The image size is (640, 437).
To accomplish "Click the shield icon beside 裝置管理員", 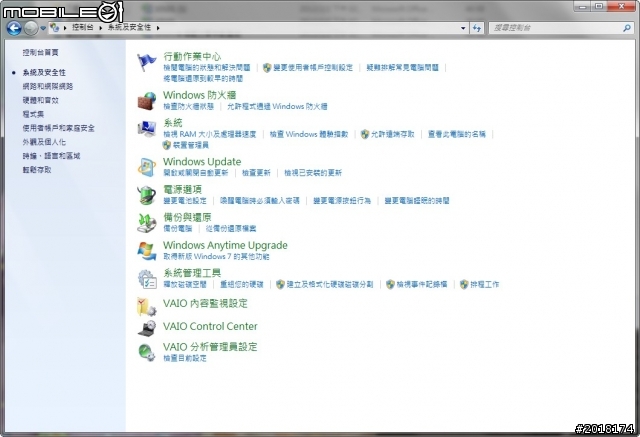I will tap(167, 145).
